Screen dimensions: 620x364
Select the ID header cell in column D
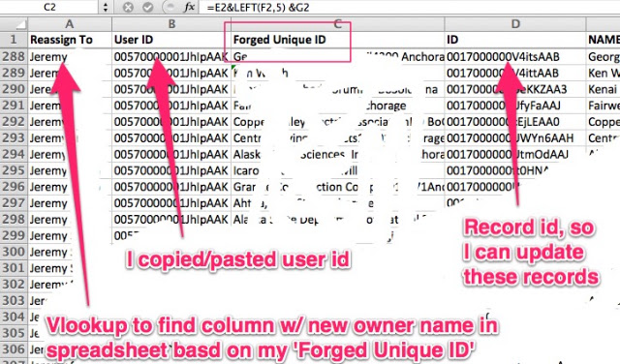(515, 40)
